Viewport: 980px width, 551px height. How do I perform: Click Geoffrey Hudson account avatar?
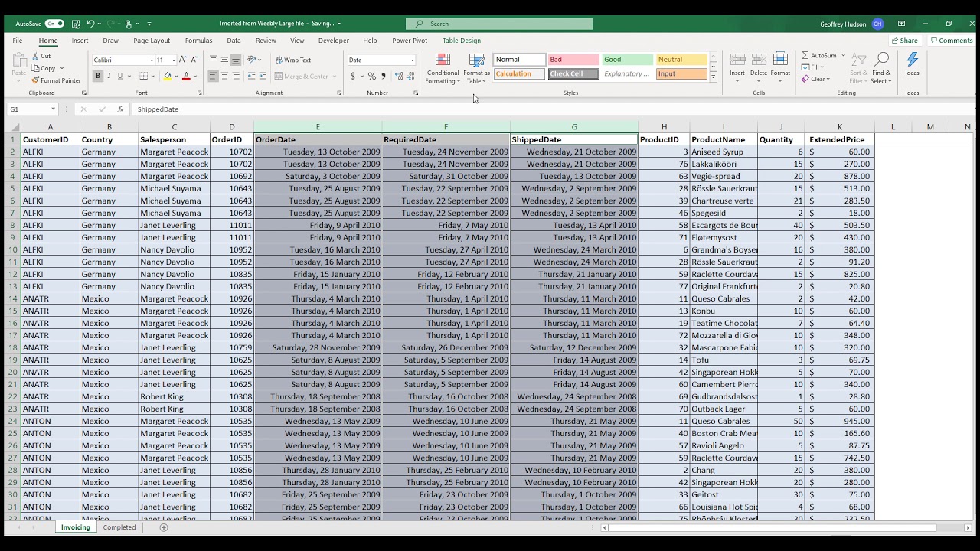pyautogui.click(x=877, y=24)
